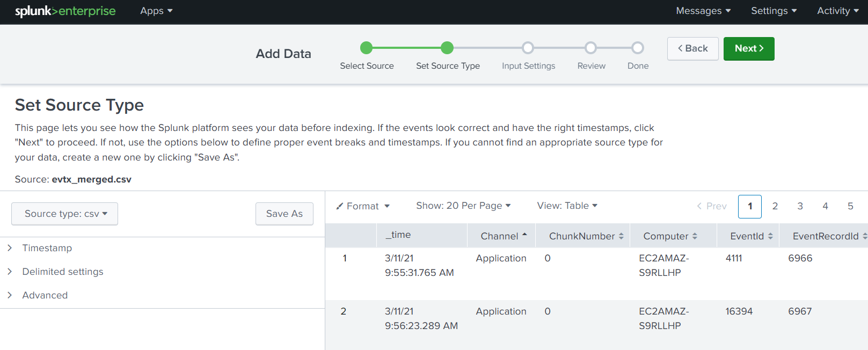Select the Set Source Type step circle
The height and width of the screenshot is (350, 868).
447,48
